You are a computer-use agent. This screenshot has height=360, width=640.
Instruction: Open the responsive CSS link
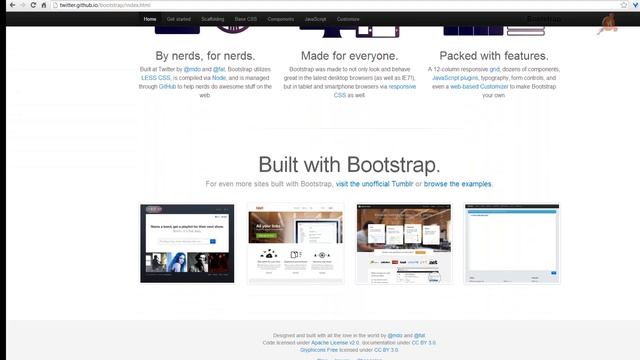tap(402, 87)
